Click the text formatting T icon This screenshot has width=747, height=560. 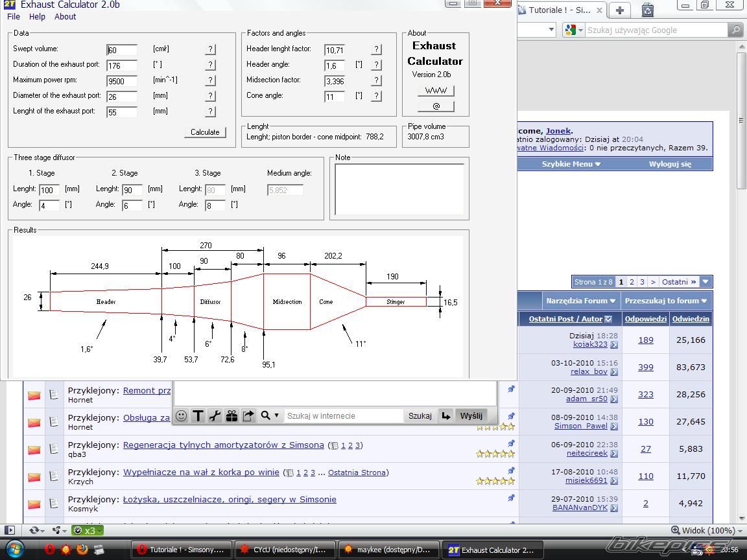pyautogui.click(x=198, y=416)
